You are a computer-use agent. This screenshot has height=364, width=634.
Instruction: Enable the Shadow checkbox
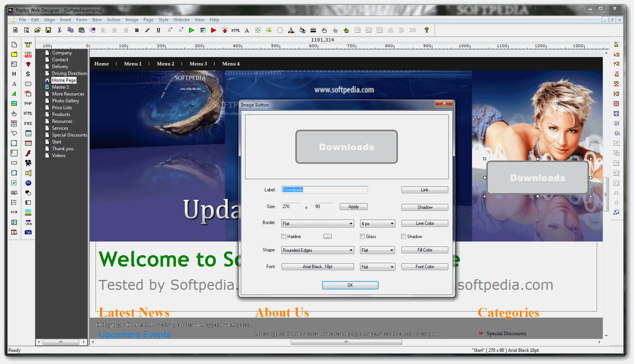coord(403,237)
